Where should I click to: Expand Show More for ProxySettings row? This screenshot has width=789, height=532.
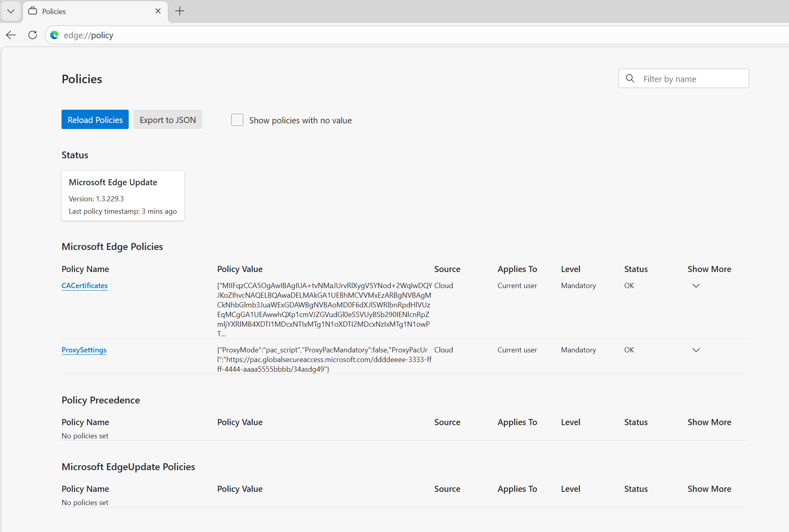click(x=696, y=350)
